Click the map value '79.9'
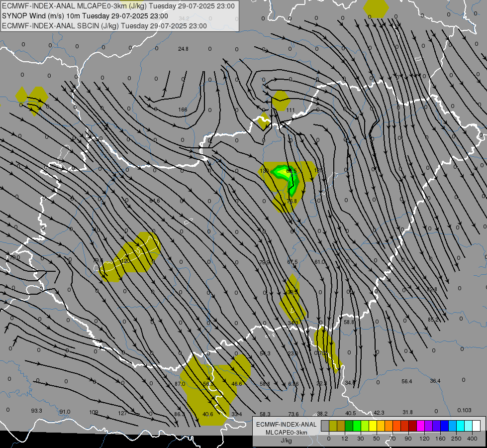This screenshot has width=487, height=448. (265, 262)
